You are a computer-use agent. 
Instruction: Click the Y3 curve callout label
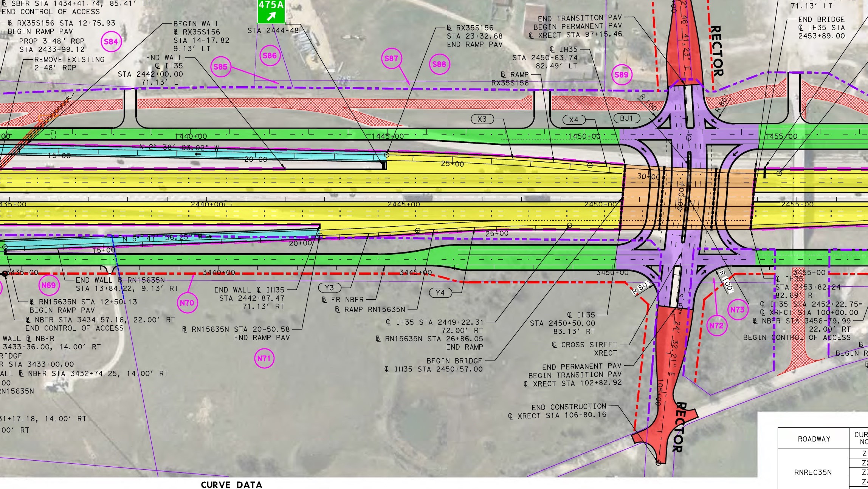329,288
